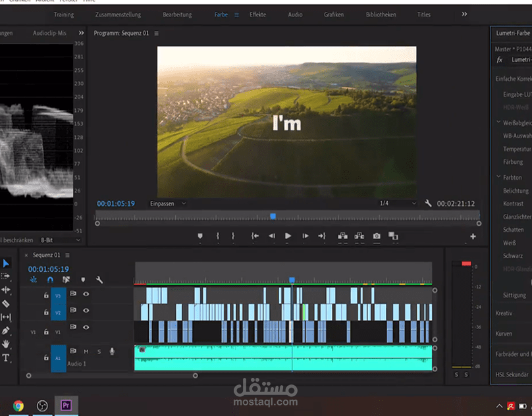Click the Lift button

click(342, 236)
